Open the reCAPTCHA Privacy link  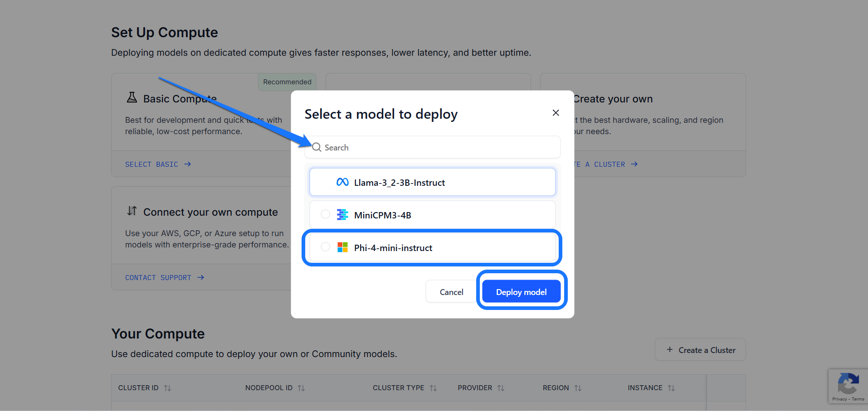(839, 399)
